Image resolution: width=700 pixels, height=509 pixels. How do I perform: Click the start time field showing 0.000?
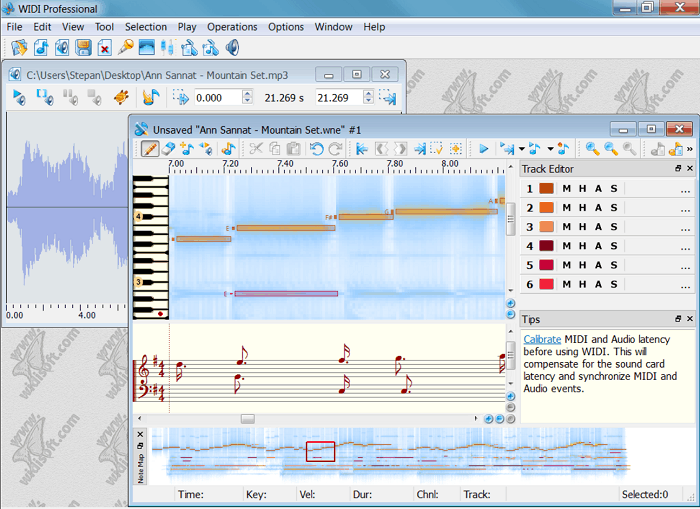coord(219,97)
